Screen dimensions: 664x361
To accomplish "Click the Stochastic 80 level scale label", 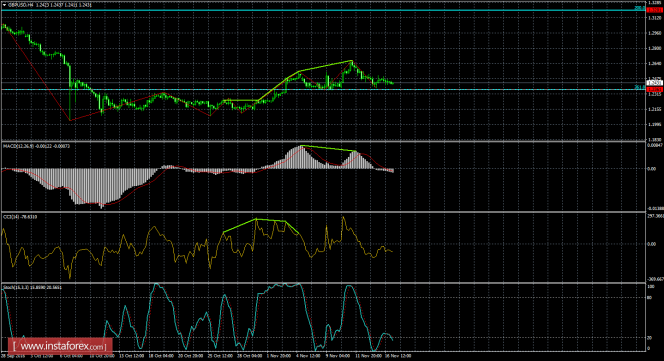I will (650, 298).
